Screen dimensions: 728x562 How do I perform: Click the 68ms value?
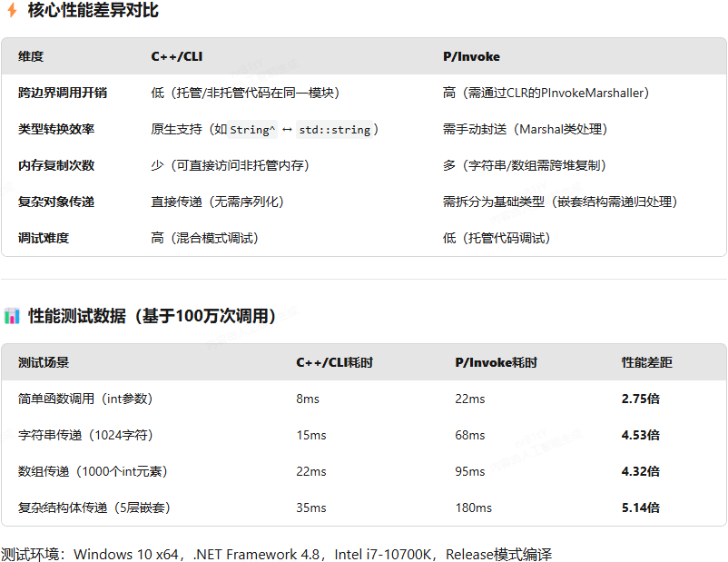(470, 435)
